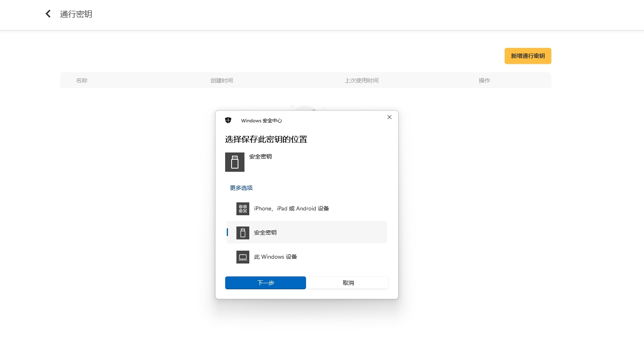Close the Windows 安全中心 dialog
This screenshot has width=644, height=348.
(389, 117)
